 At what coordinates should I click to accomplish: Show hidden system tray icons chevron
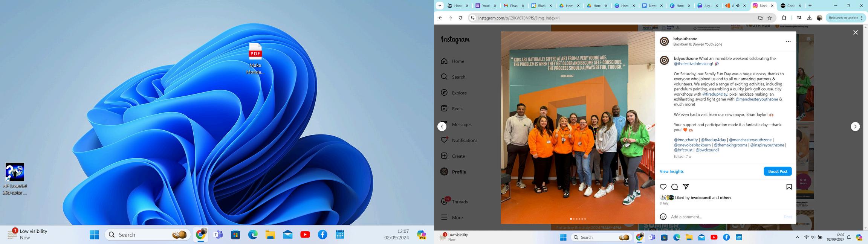tap(797, 237)
